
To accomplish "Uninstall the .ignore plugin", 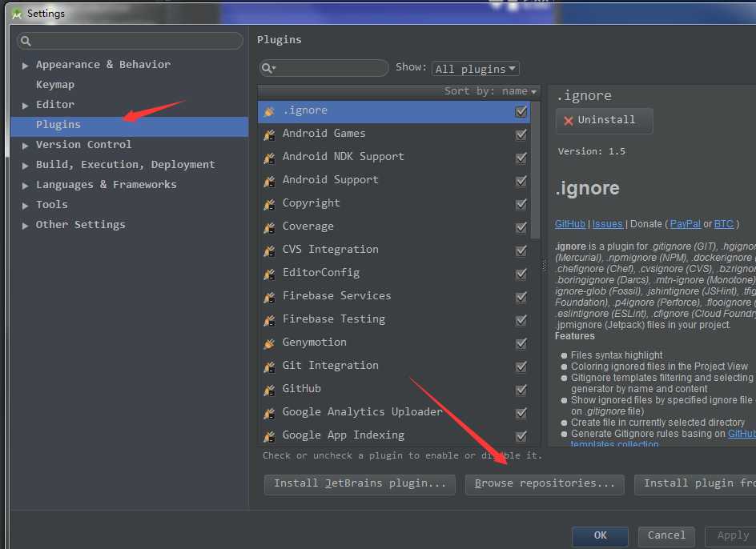I will tap(604, 121).
